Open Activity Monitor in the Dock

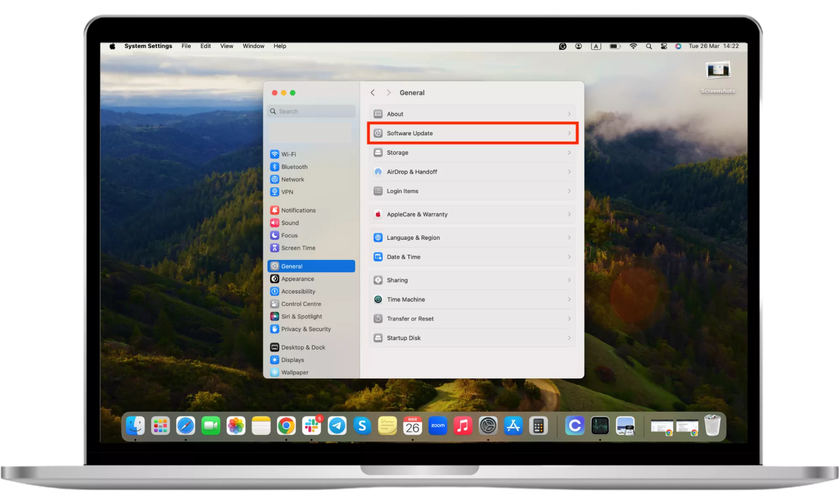600,426
